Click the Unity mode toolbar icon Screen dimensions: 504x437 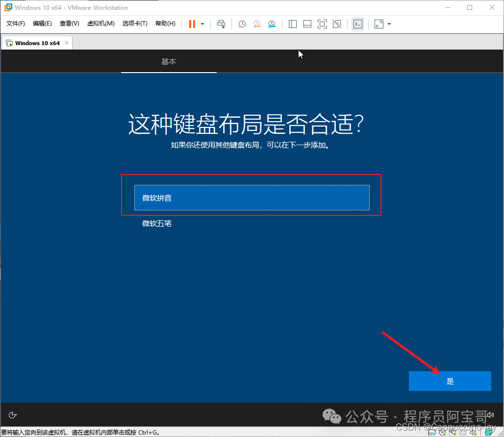337,24
